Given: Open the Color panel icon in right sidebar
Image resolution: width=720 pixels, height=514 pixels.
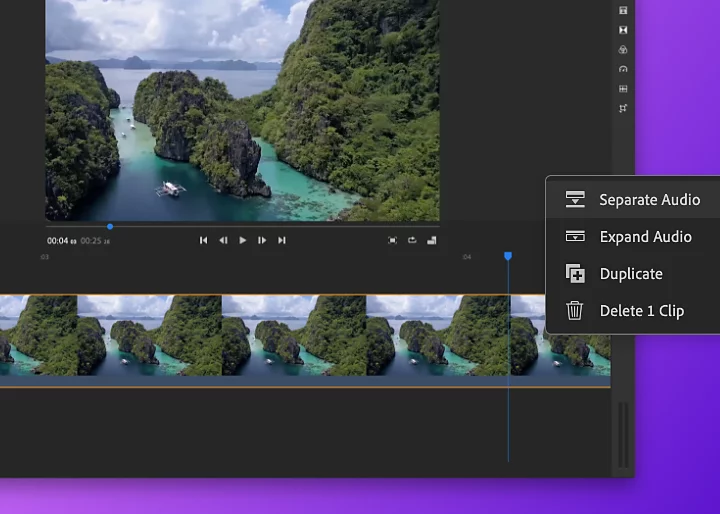Looking at the screenshot, I should (623, 49).
